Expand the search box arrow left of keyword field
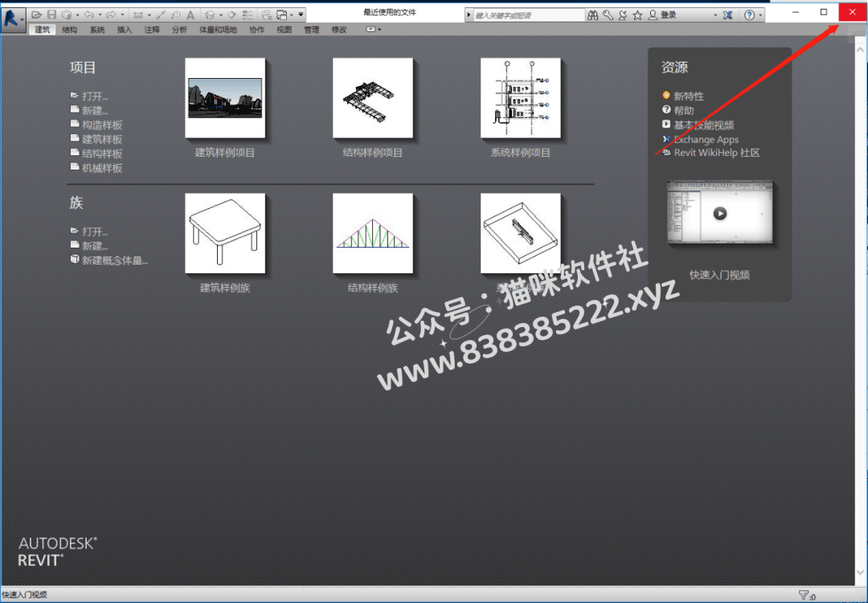Image resolution: width=868 pixels, height=603 pixels. pos(469,15)
